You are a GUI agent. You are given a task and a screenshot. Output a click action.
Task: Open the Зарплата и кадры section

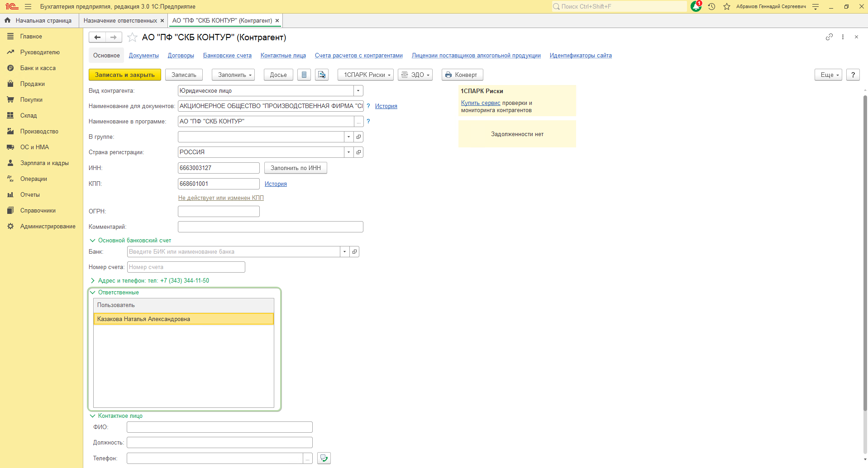[44, 163]
